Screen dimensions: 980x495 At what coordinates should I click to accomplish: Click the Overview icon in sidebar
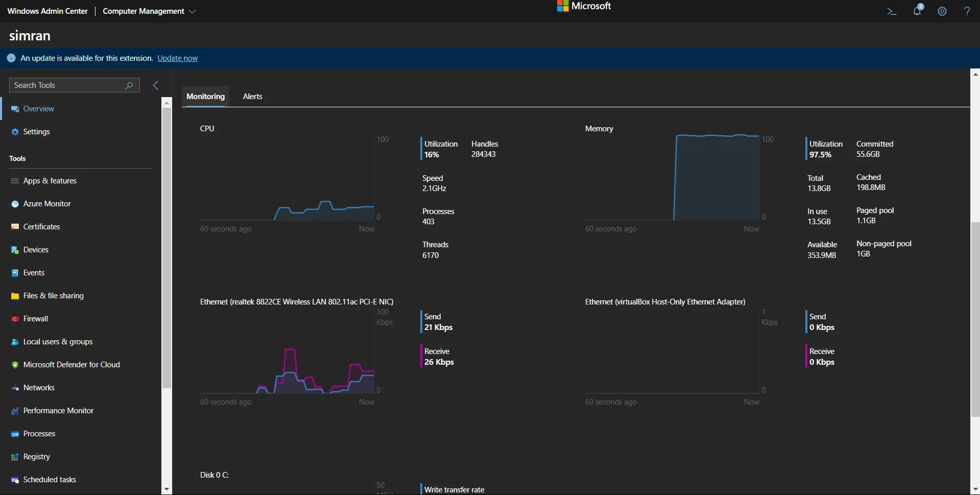click(x=15, y=109)
